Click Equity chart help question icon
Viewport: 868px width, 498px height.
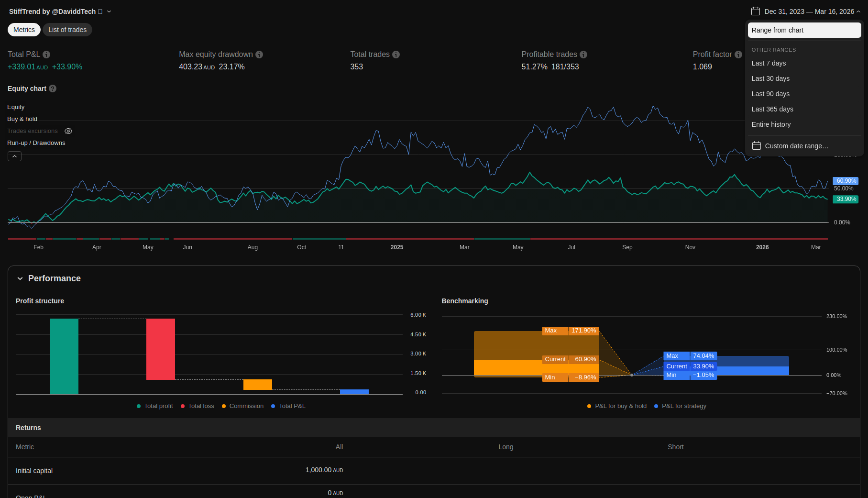[x=53, y=89]
